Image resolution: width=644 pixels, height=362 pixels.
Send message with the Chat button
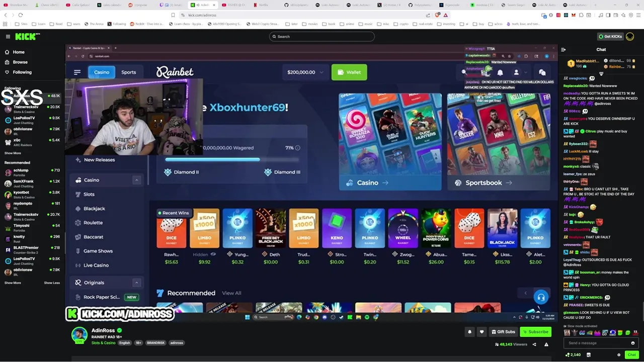click(x=631, y=355)
